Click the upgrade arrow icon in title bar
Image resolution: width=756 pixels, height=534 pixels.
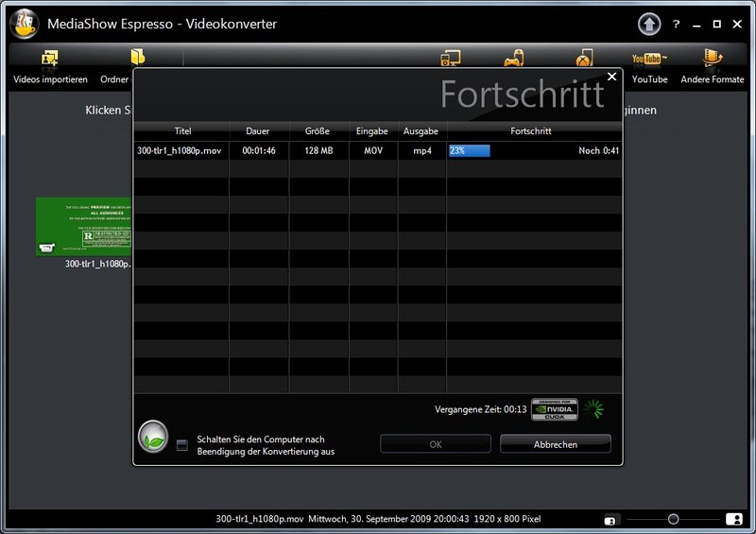pyautogui.click(x=649, y=24)
